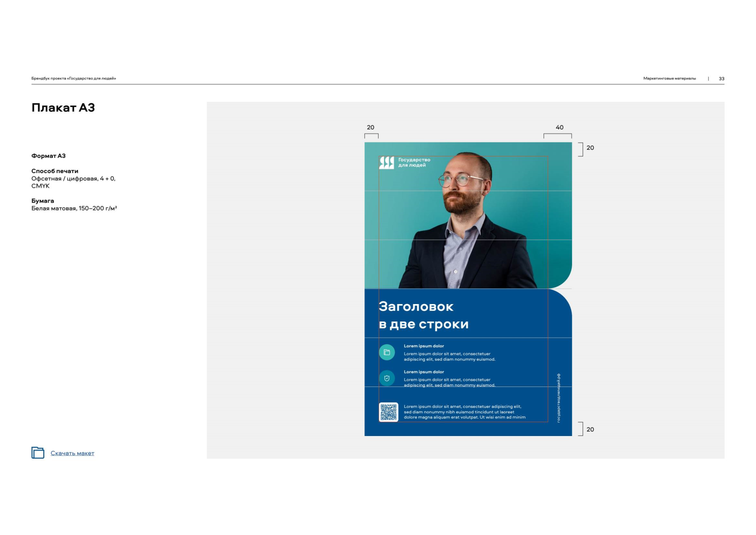This screenshot has height=535, width=756.
Task: Click the Брендбук проекта header text
Action: click(74, 78)
